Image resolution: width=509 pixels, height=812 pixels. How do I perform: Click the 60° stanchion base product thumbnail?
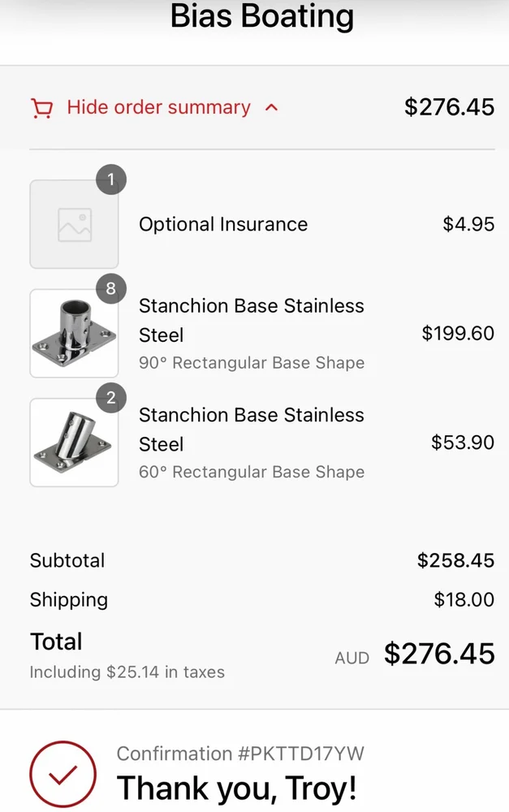74,443
